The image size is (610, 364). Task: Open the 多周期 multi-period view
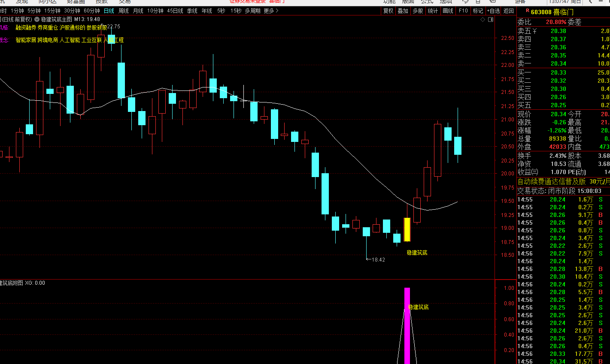point(252,11)
